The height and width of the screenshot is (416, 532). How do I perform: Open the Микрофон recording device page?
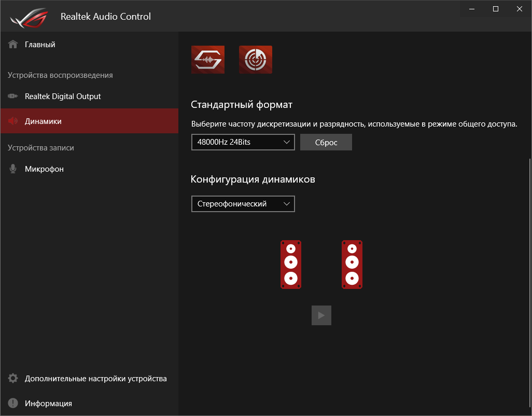point(44,169)
